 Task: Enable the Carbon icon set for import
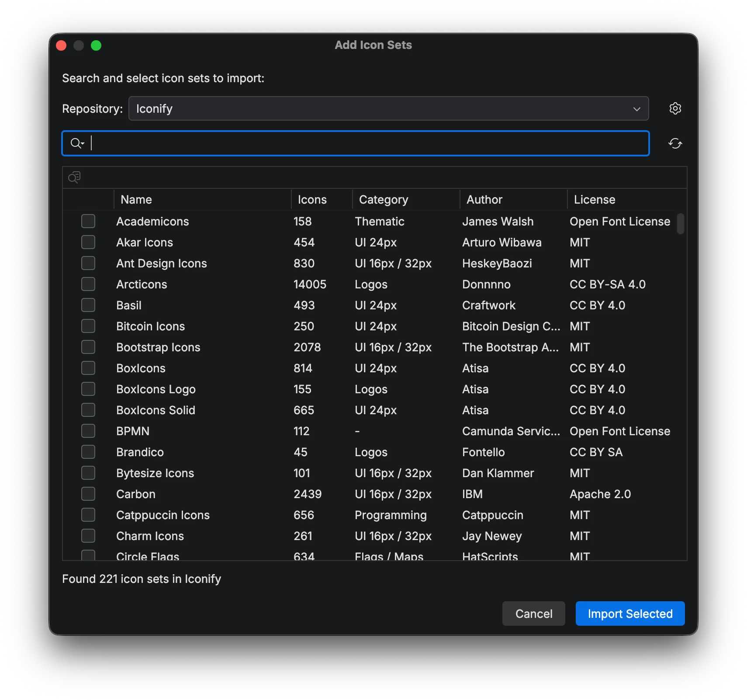(x=88, y=494)
